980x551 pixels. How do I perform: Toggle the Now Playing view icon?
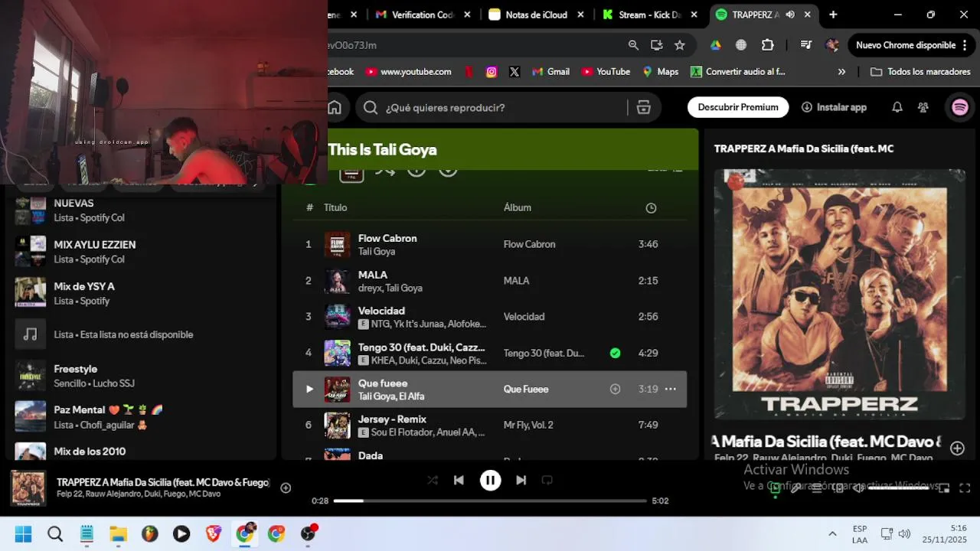(775, 487)
